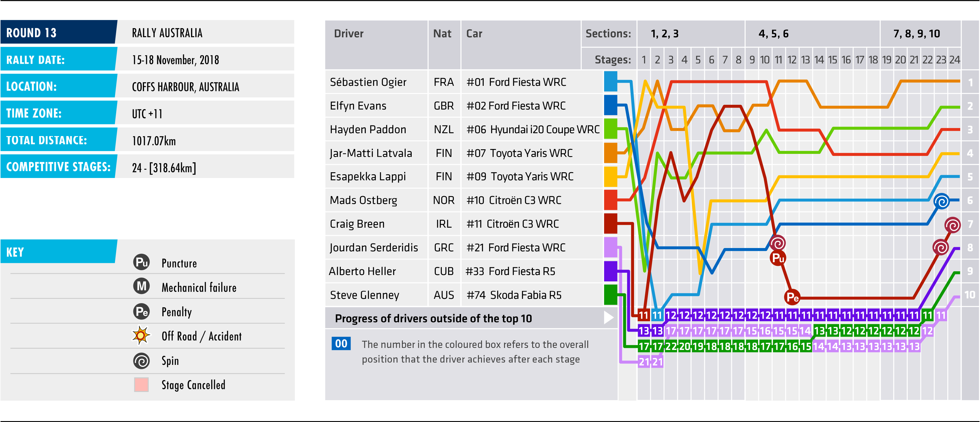Click Jari-Matti Latvala's orange colour box
Screen dimensions: 980x422
pos(610,153)
